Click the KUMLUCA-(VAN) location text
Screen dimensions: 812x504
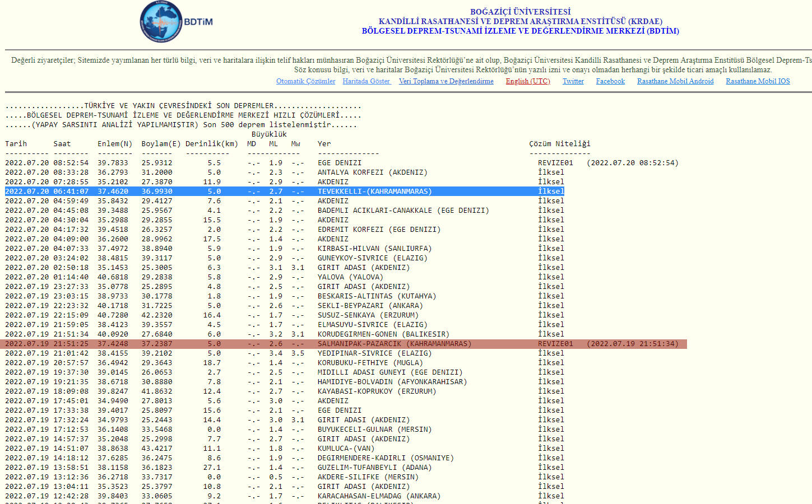pos(346,449)
